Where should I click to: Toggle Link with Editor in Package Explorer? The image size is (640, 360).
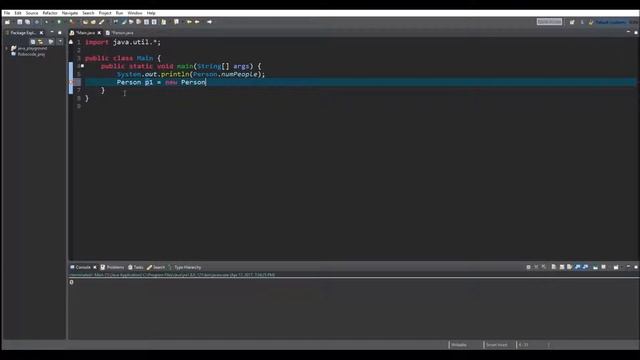40,42
